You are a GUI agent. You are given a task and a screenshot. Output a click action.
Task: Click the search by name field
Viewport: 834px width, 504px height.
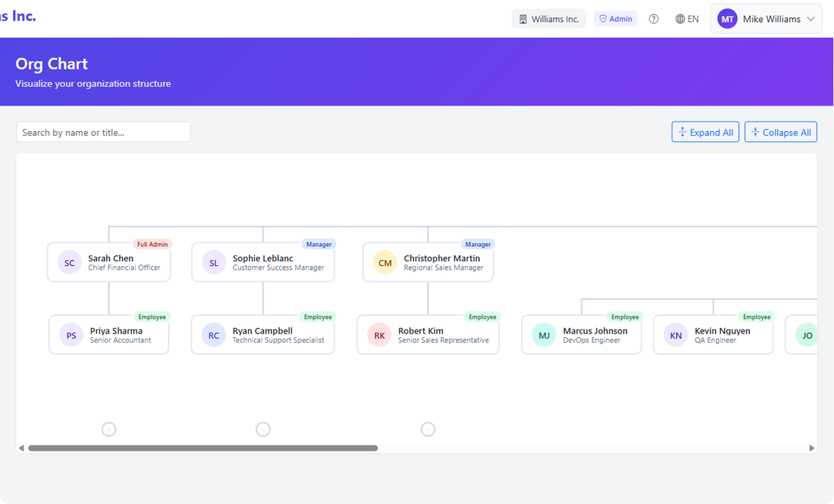103,131
